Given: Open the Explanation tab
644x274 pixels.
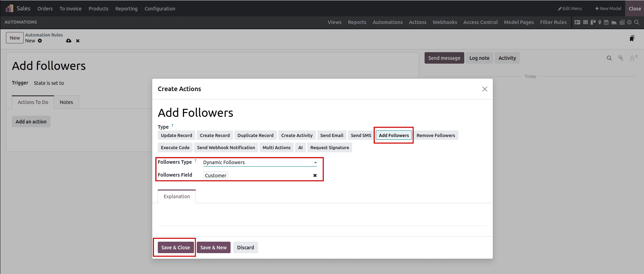Looking at the screenshot, I should click(177, 196).
